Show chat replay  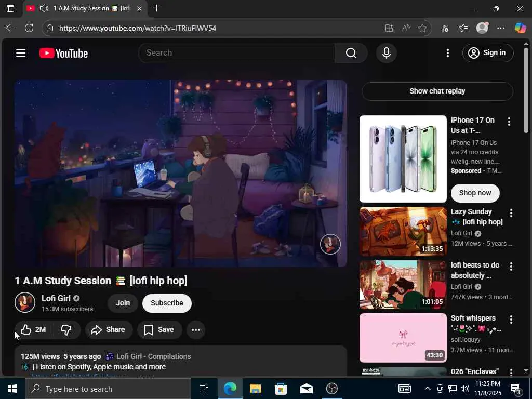coord(437,91)
